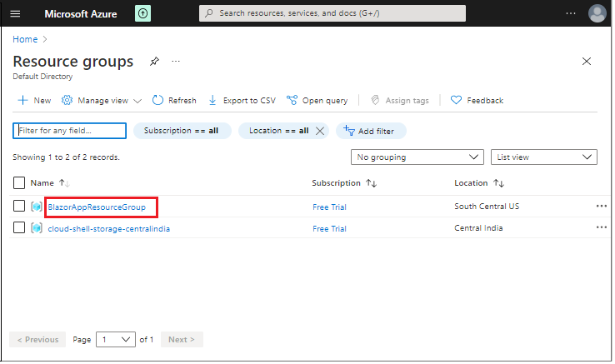This screenshot has width=615, height=364.
Task: Click the Default Directory subtitle
Action: [x=42, y=77]
